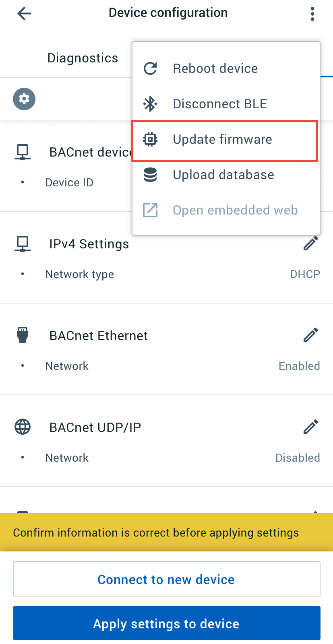Toggle BACnet Ethernet Network to Disabled
This screenshot has height=644, width=333.
(299, 366)
